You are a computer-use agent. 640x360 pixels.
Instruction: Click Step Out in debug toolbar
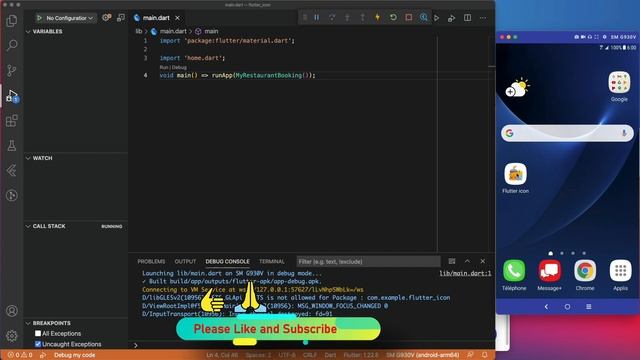click(362, 18)
